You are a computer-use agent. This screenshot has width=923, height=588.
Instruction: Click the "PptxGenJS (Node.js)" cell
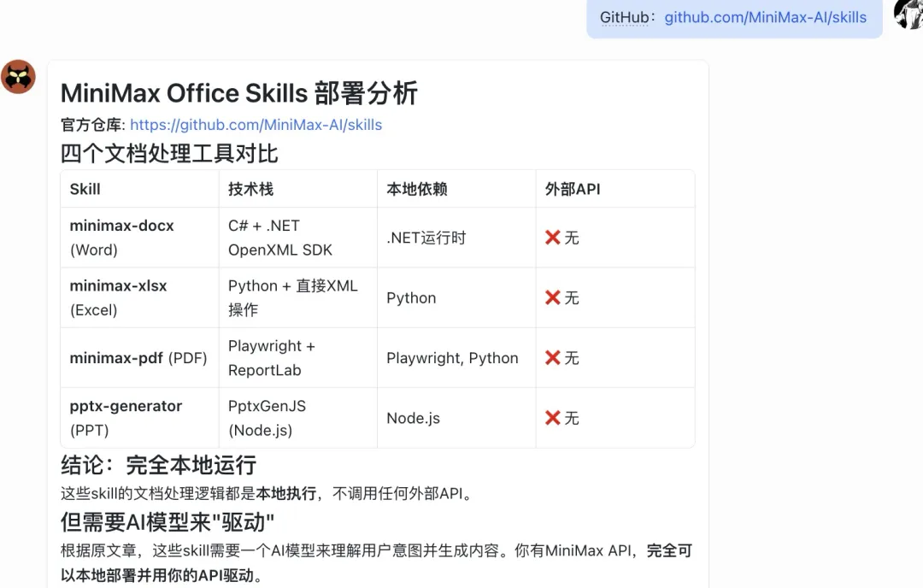(298, 418)
